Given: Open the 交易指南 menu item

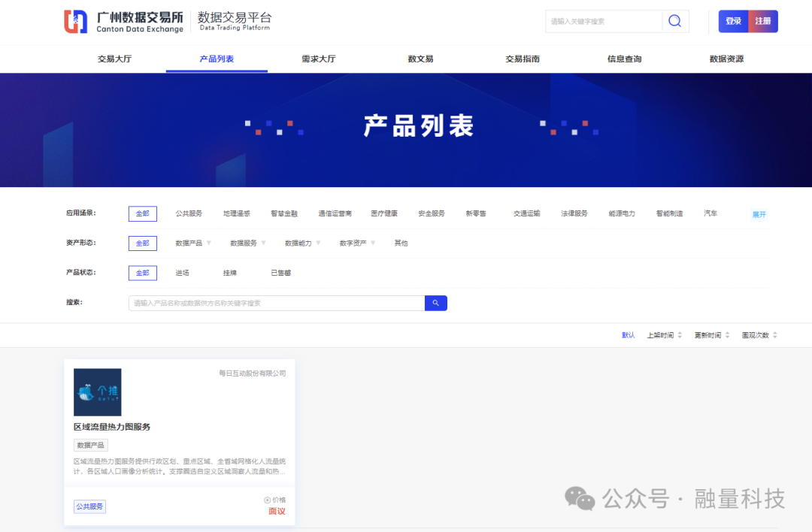Looking at the screenshot, I should point(521,59).
